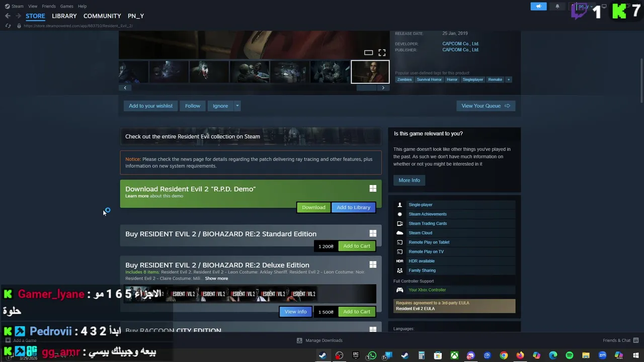This screenshot has height=362, width=644.
Task: Click the Manage Downloads icon
Action: pos(299,340)
